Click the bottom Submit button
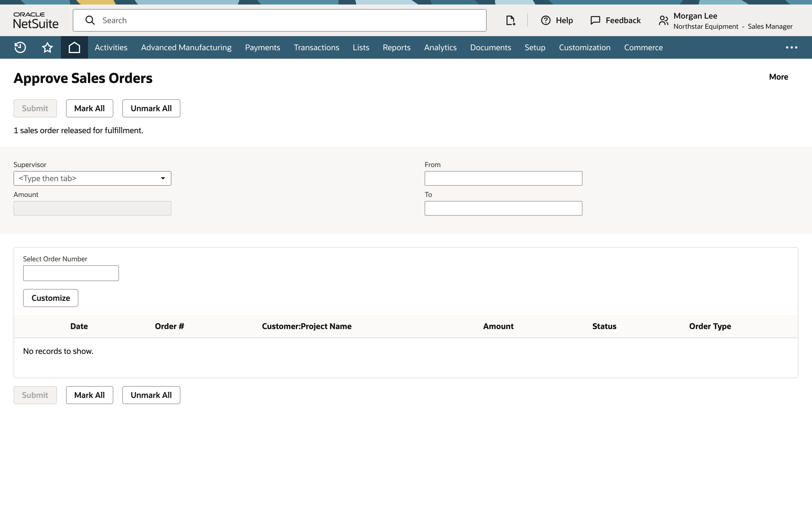Viewport: 812px width, 508px height. pyautogui.click(x=35, y=395)
